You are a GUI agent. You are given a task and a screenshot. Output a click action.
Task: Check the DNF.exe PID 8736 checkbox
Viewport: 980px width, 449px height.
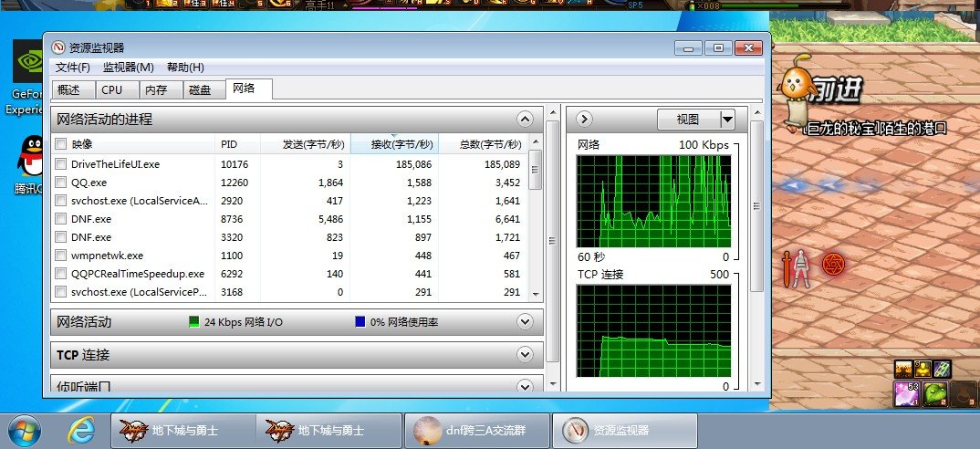tap(60, 219)
